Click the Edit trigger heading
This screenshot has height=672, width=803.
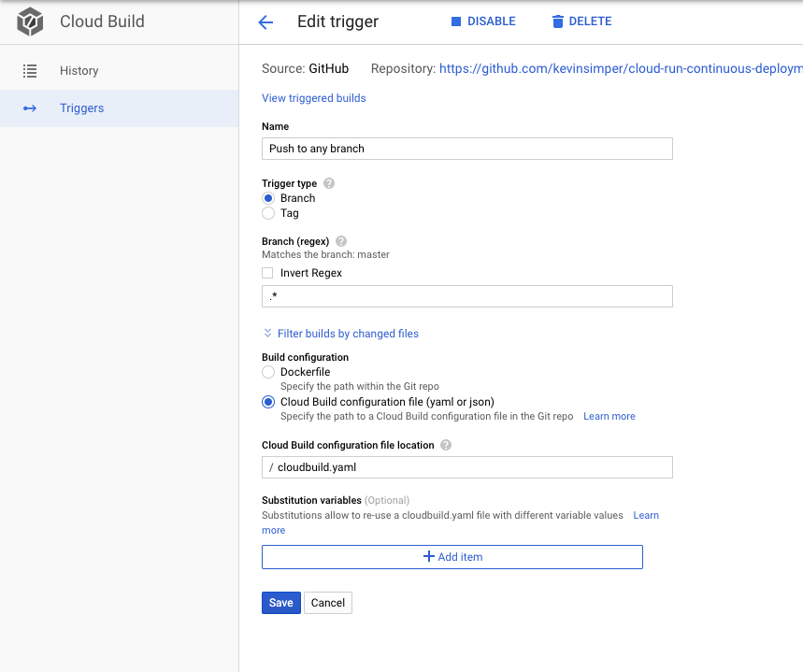coord(338,21)
